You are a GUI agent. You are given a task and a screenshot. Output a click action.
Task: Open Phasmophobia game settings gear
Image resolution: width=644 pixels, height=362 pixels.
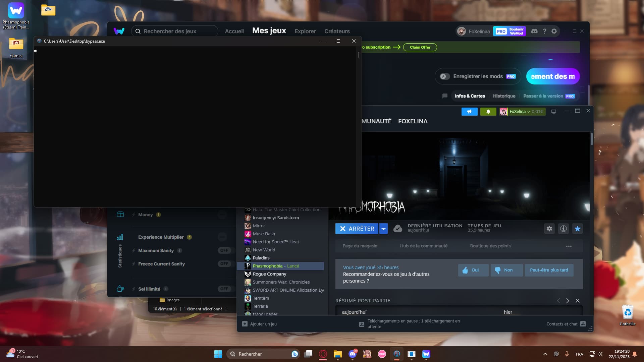point(549,229)
